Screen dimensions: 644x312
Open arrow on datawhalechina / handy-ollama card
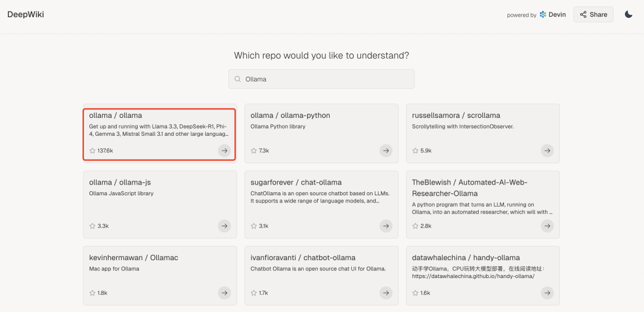click(x=547, y=293)
